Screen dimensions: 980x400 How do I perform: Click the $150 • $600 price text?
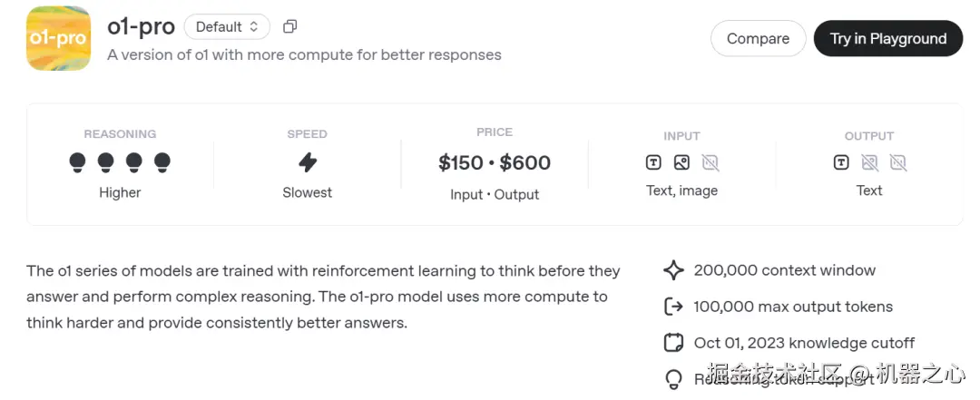495,163
